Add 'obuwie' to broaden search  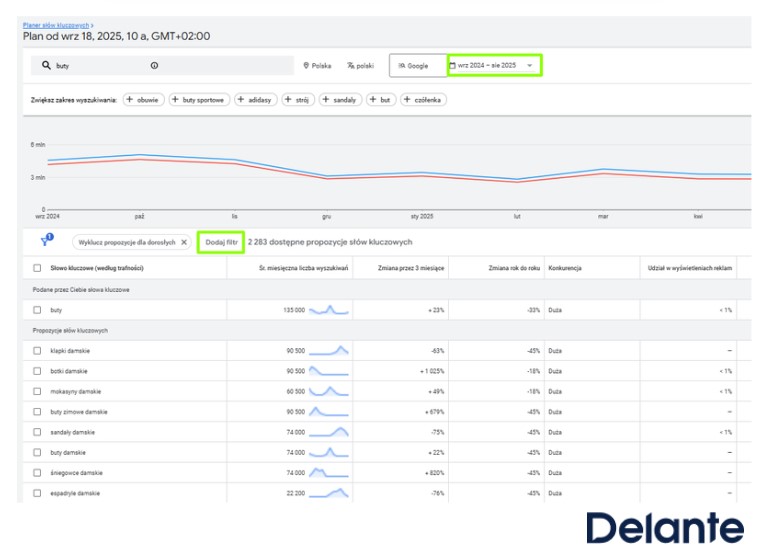coord(144,100)
